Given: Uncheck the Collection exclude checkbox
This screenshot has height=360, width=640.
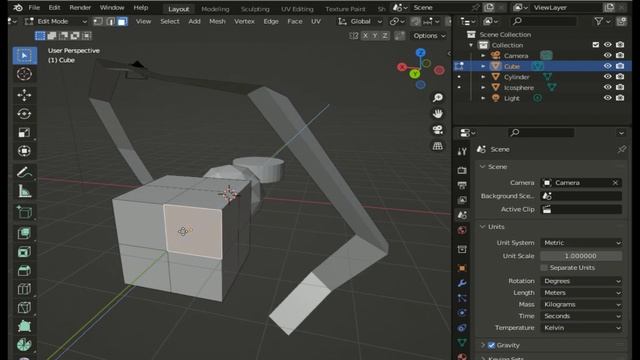Looking at the screenshot, I should 596,45.
